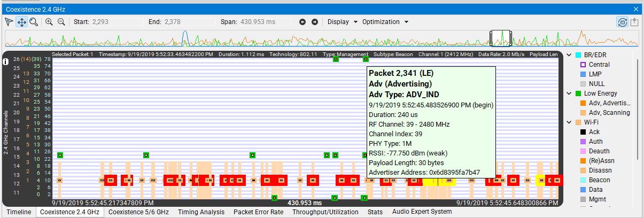Viewport: 644px width, 218px height.
Task: Collapse the BR/EDR legend group
Action: [569, 55]
